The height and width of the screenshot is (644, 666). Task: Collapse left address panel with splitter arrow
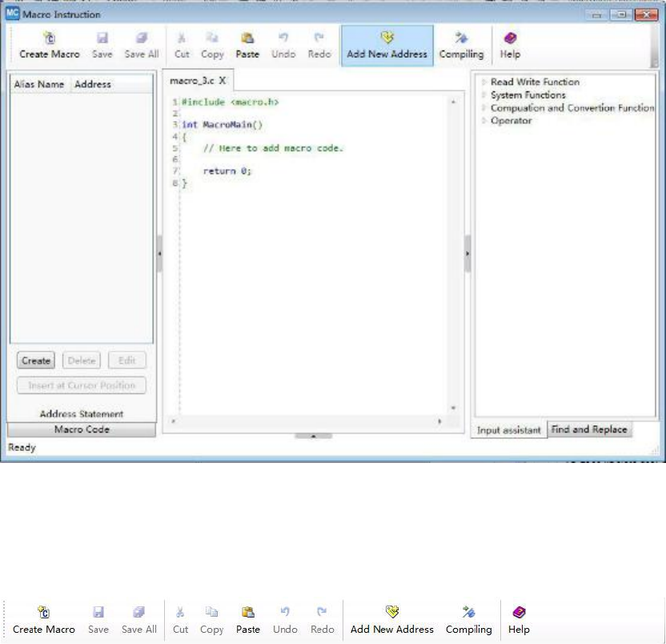pos(160,254)
